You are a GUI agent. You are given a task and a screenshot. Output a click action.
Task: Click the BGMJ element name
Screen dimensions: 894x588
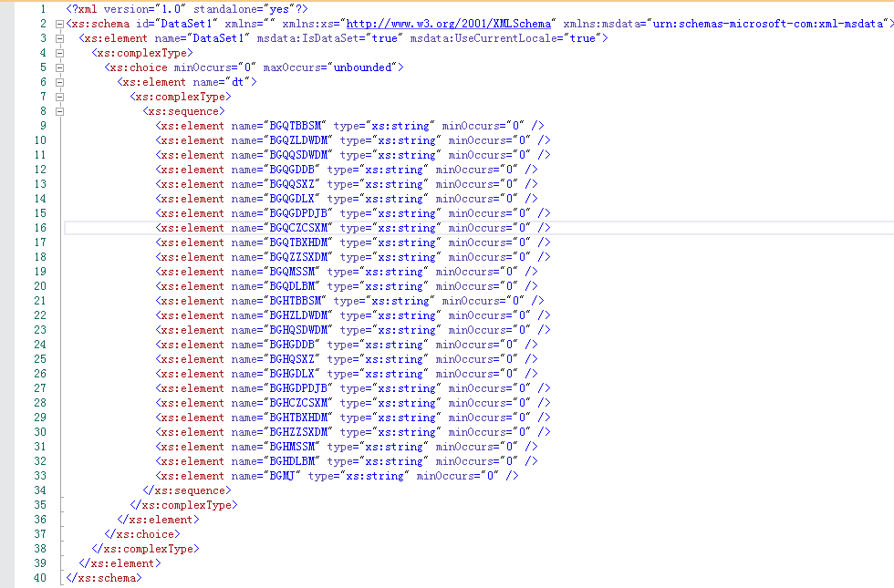[x=282, y=476]
